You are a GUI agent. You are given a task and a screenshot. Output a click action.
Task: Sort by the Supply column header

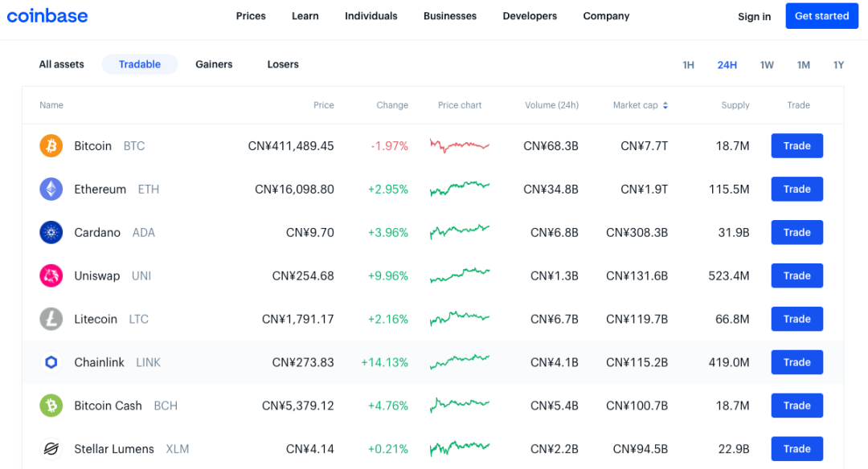735,105
